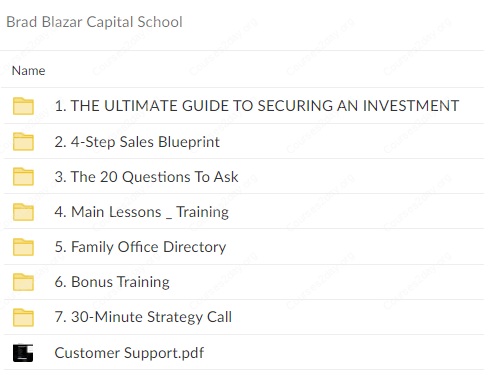Viewport: 484px width, 389px height.
Task: Select empty row area right of Customer Support.pdf
Action: (343, 353)
